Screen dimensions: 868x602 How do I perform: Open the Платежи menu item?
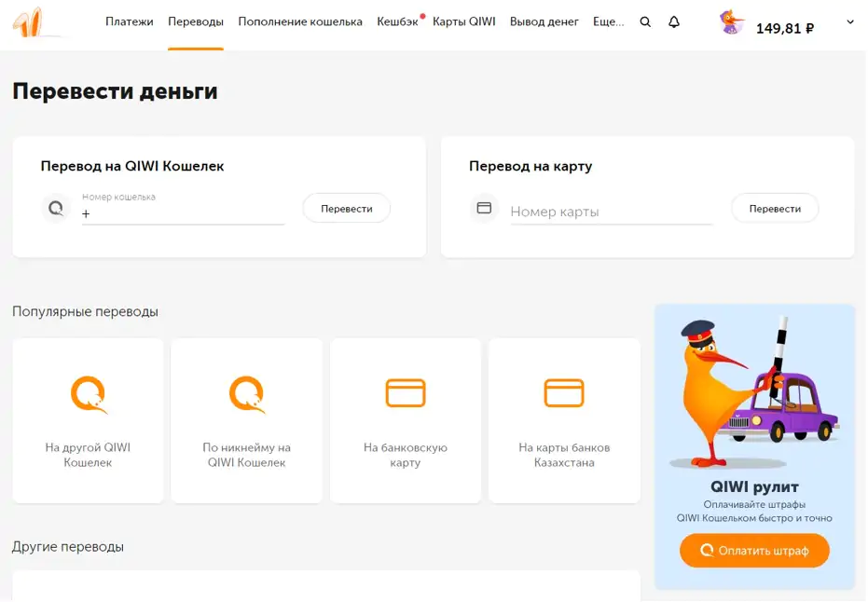130,21
